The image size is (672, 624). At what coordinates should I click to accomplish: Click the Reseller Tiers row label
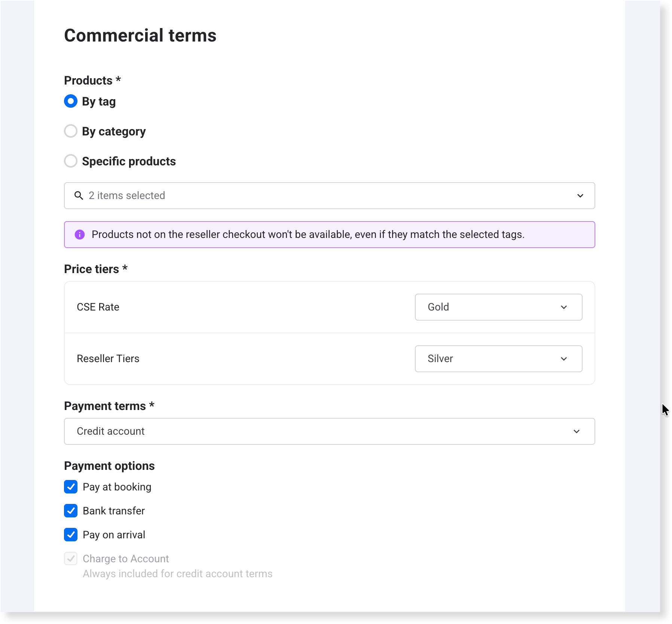(x=108, y=359)
